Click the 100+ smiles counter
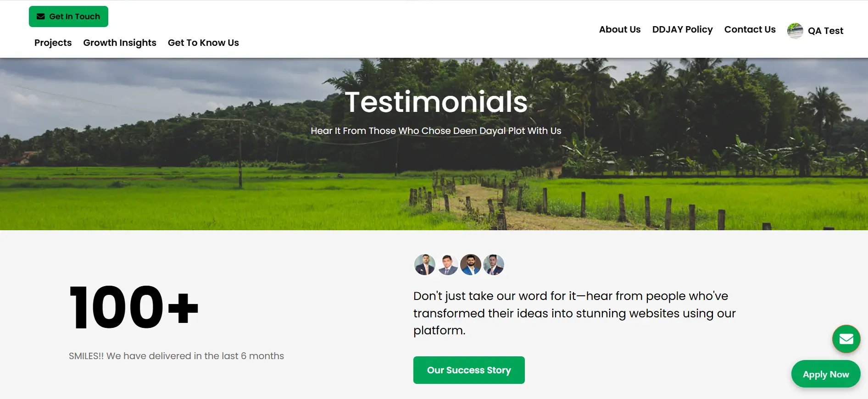 point(134,307)
